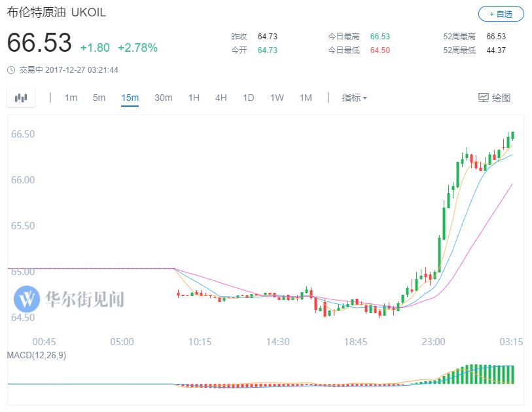Screen dimensions: 532x412
Task: Switch chart to 30m interval
Action: (163, 98)
